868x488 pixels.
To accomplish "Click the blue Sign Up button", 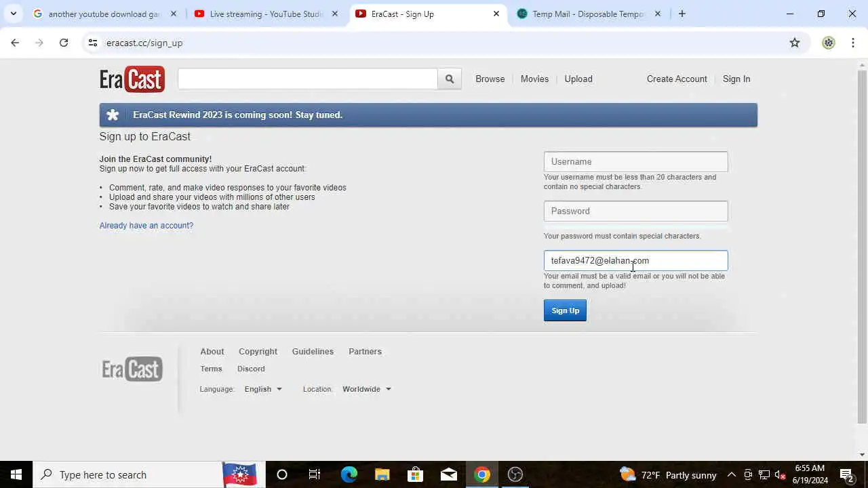I will click(565, 310).
